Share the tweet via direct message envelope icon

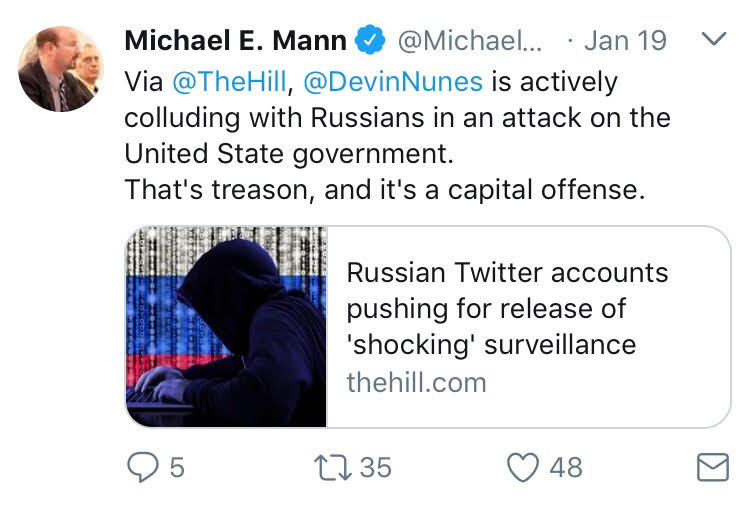[713, 467]
